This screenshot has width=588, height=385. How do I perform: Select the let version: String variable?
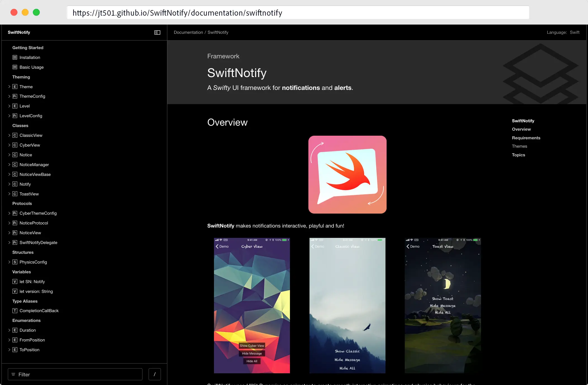[x=36, y=291]
